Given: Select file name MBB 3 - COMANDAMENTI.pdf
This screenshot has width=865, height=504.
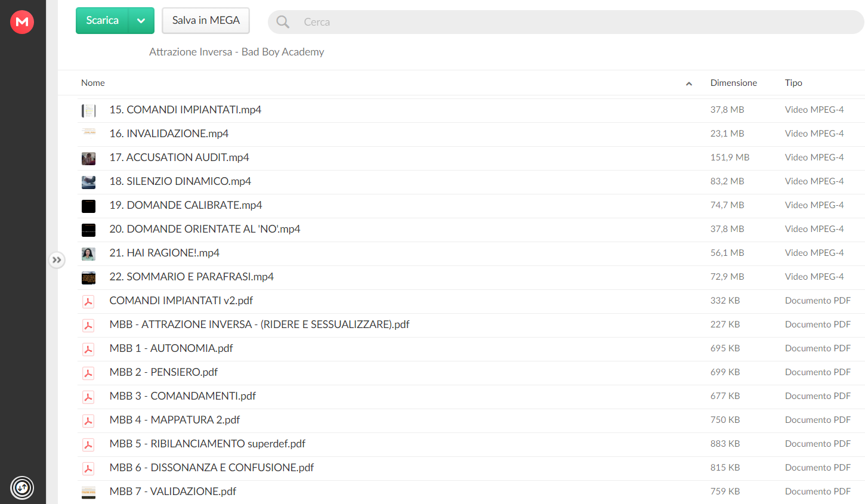Looking at the screenshot, I should (183, 396).
